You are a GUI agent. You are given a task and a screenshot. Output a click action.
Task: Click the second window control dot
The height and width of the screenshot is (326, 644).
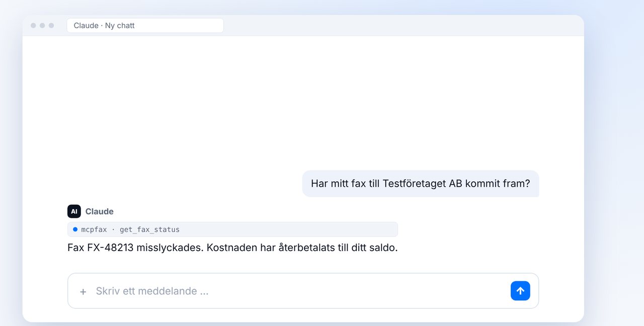(x=42, y=26)
